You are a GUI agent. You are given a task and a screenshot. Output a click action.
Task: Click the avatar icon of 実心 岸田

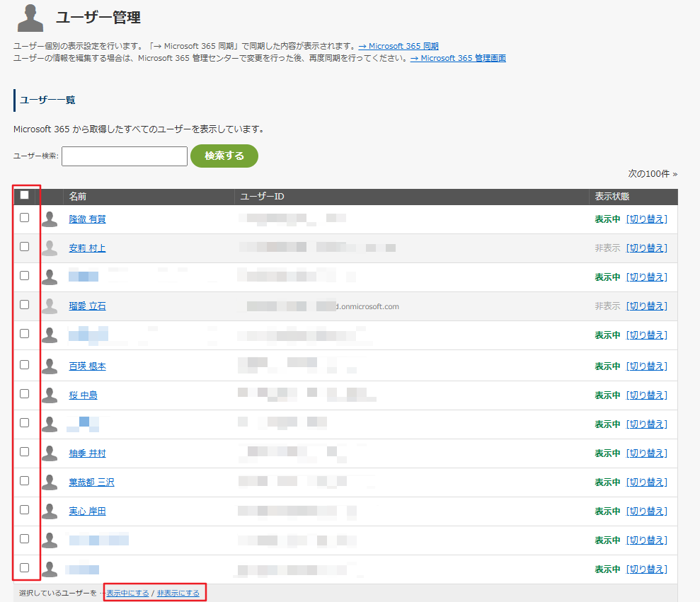50,511
